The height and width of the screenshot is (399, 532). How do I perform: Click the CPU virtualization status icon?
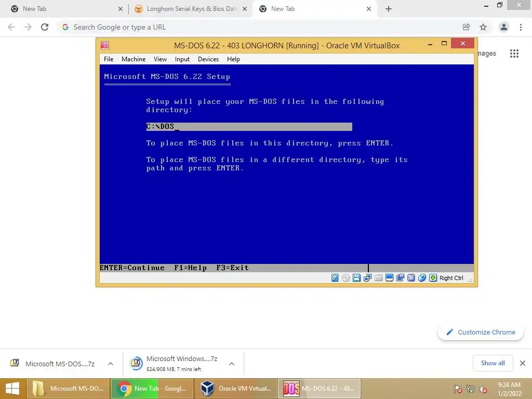click(x=411, y=278)
